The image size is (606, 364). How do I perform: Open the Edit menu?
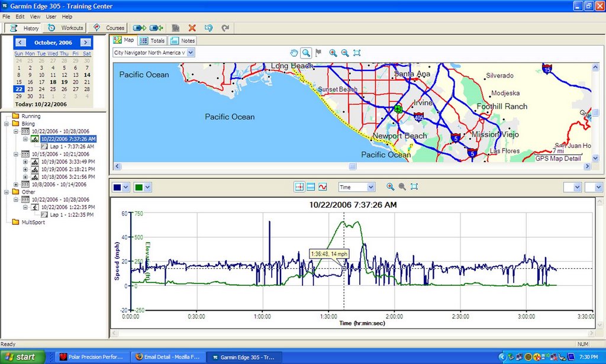point(20,17)
